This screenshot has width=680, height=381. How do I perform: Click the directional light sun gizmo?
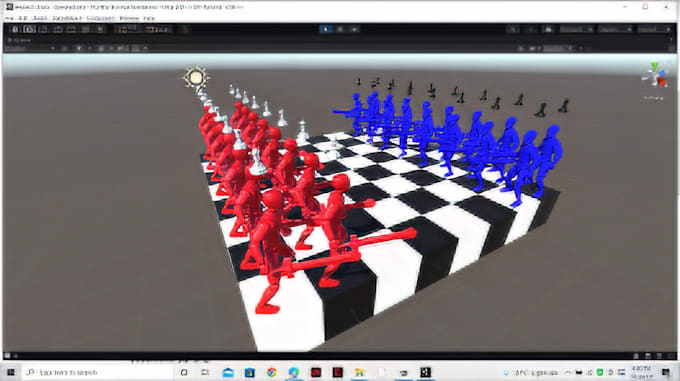pyautogui.click(x=196, y=78)
